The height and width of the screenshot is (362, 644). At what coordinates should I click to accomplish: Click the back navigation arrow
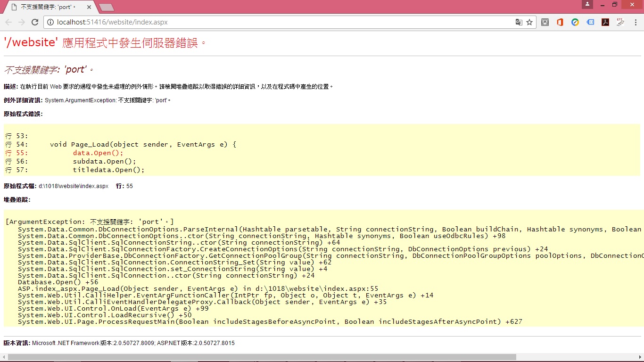click(8, 22)
